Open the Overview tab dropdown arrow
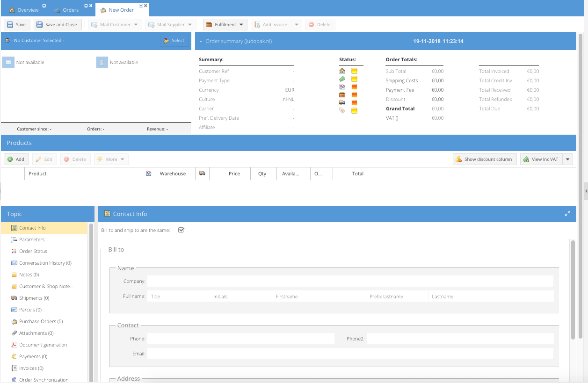The height and width of the screenshot is (383, 588). pos(44,6)
